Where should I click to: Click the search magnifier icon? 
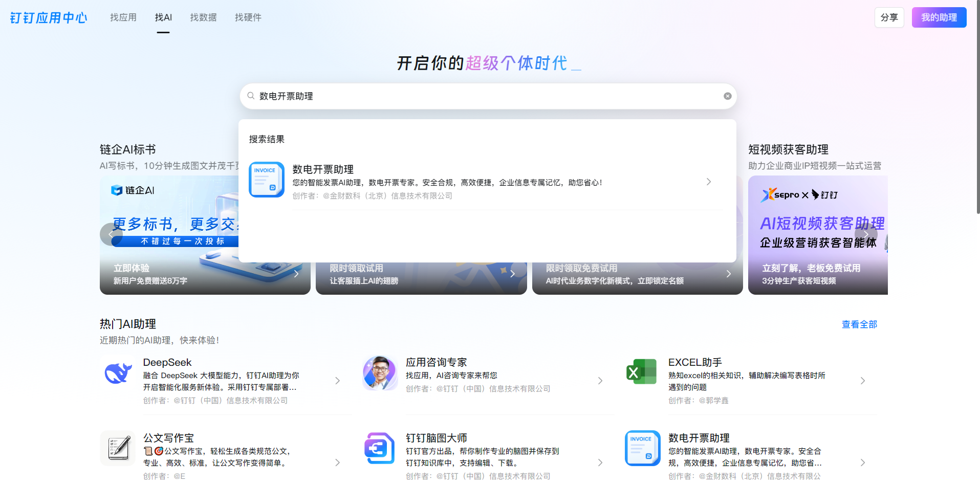click(x=251, y=96)
